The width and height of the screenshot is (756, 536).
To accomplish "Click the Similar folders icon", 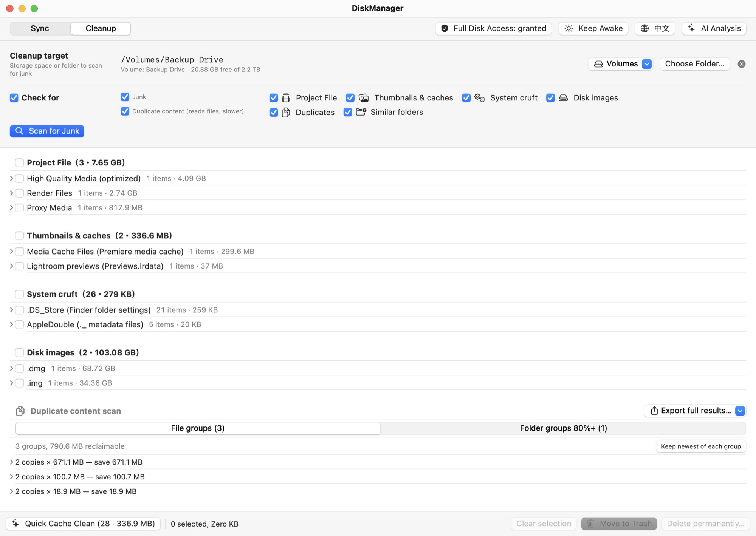I will (361, 112).
